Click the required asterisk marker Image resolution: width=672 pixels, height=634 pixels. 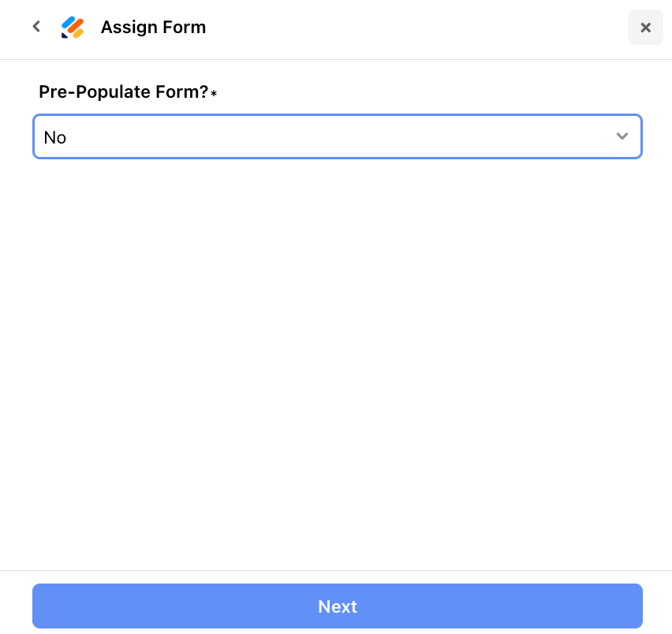(213, 95)
